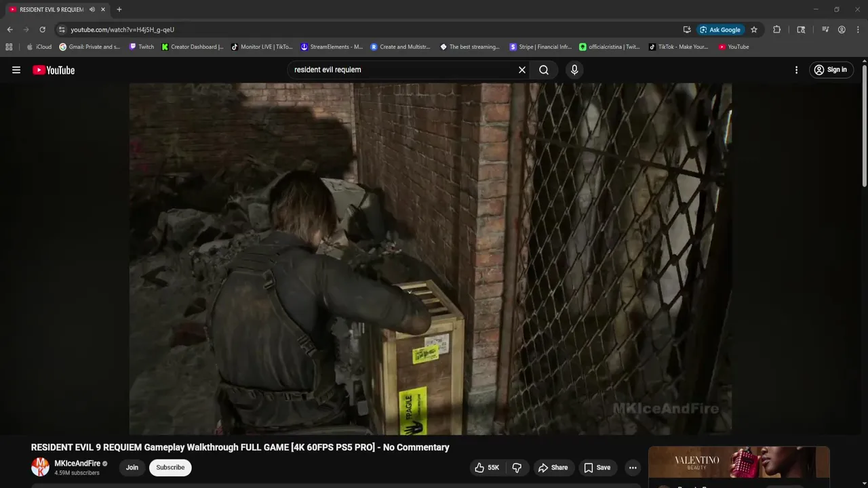Clear the search query with X
The height and width of the screenshot is (488, 868).
tap(522, 70)
